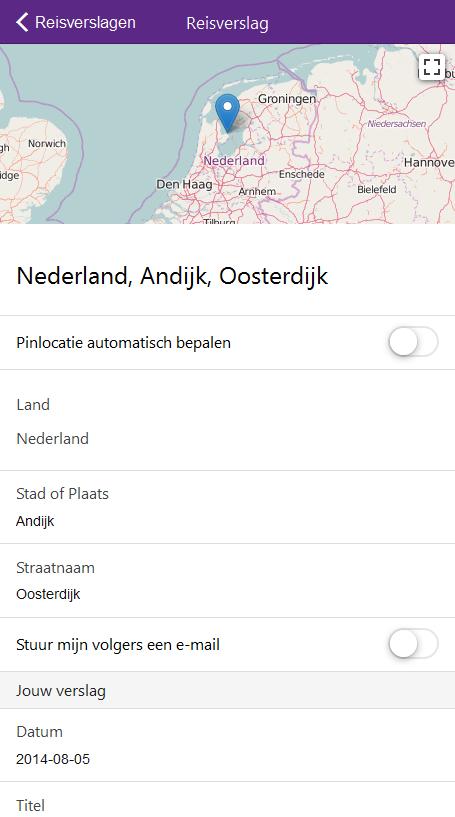Enable Stuur mijn volgers een e-mail
The image size is (455, 817).
(x=413, y=644)
